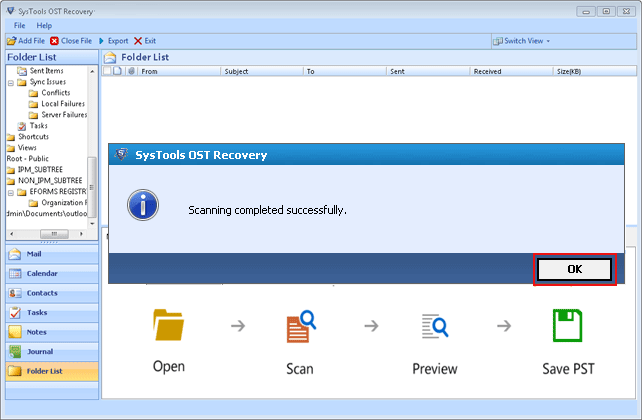Open the Tasks navigation pane
642x420 pixels.
(x=52, y=313)
